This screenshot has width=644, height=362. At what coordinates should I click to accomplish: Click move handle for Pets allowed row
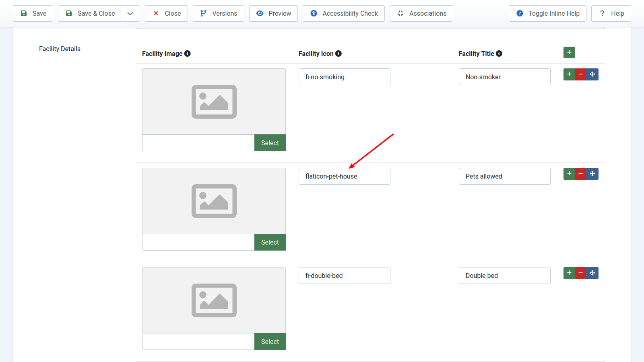coord(592,174)
